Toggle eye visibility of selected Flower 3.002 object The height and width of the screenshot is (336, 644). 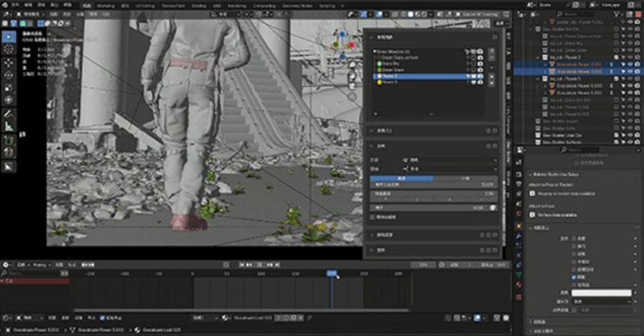tap(630, 71)
